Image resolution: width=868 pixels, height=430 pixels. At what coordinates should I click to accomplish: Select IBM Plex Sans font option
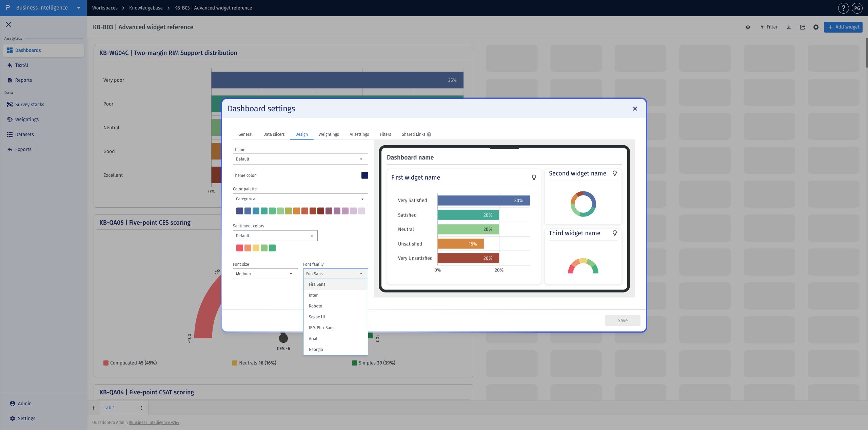(x=335, y=328)
